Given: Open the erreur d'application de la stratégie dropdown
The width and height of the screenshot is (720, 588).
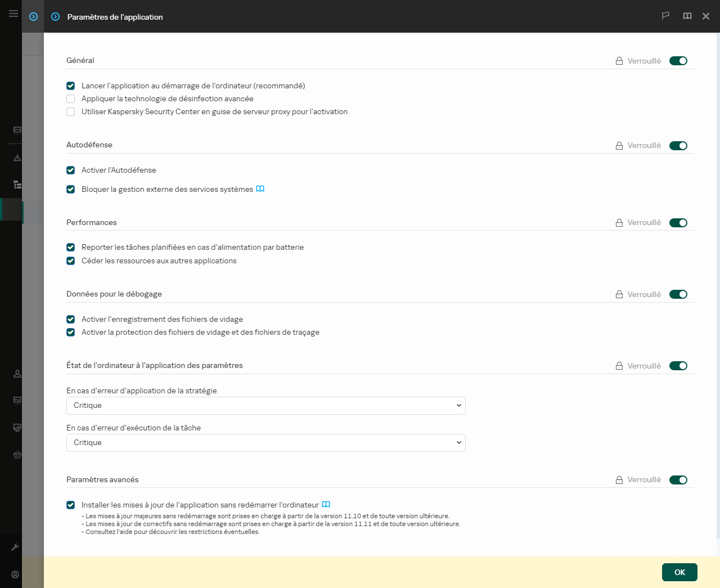Looking at the screenshot, I should [265, 405].
